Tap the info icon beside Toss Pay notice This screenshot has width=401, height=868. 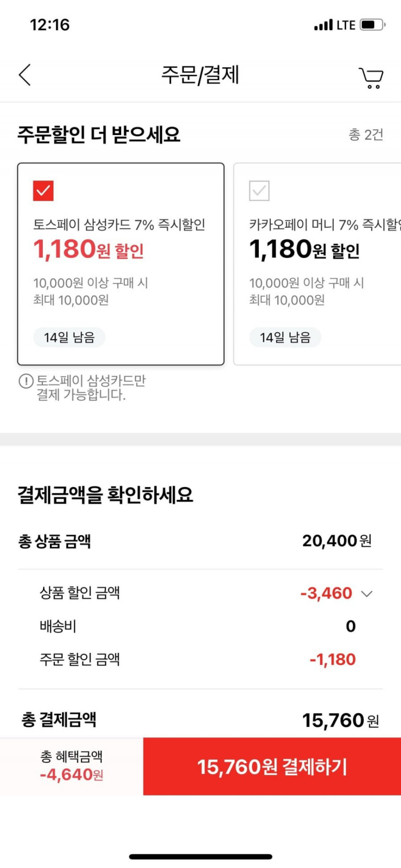(x=25, y=381)
